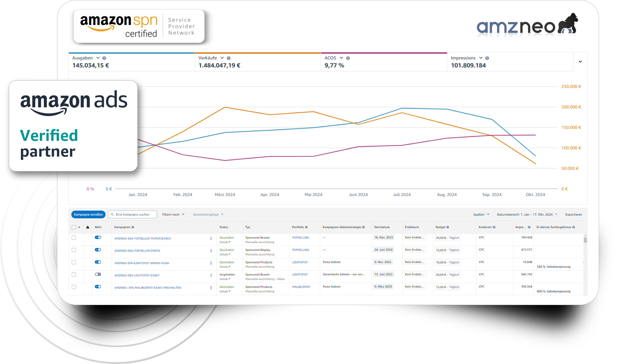Image resolution: width=623 pixels, height=364 pixels.
Task: Sort by the Aktiv column header
Action: (x=98, y=227)
